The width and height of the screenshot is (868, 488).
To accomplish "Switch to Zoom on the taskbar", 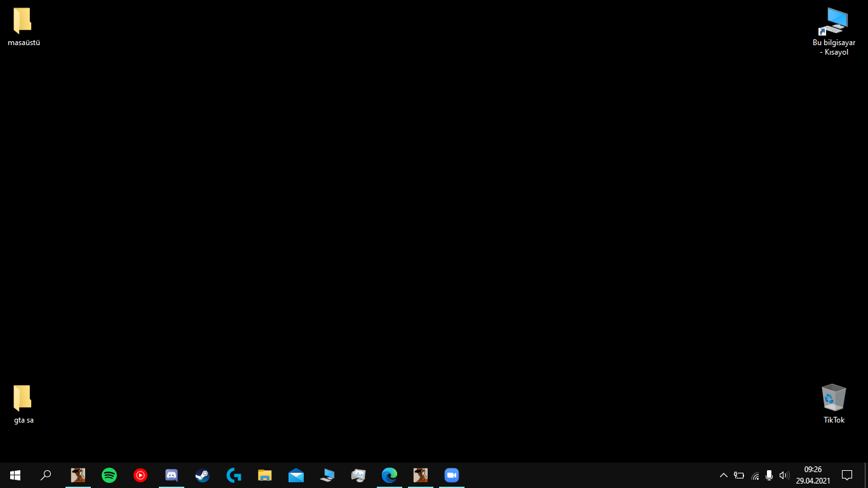I will coord(452,475).
